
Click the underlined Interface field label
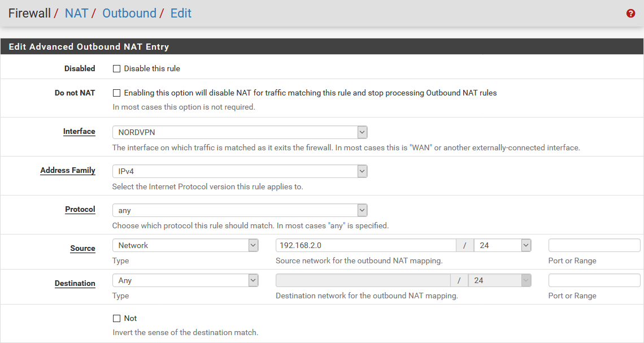79,132
